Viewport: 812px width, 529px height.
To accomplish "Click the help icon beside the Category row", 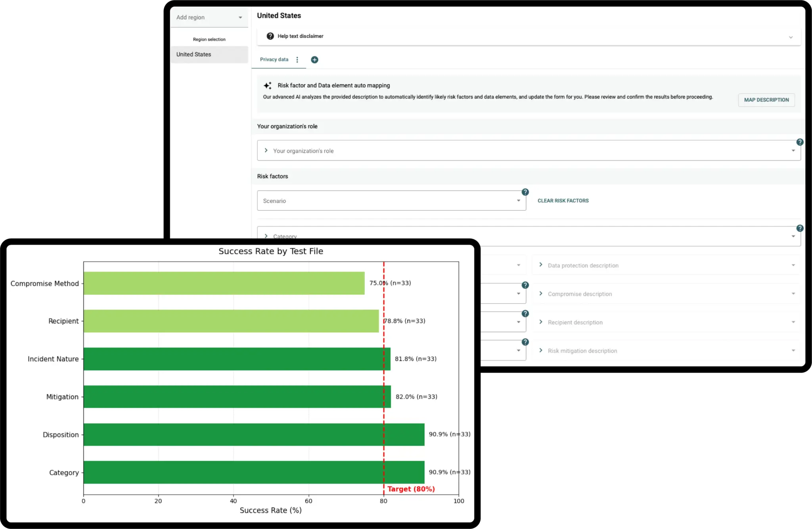I will tap(800, 228).
